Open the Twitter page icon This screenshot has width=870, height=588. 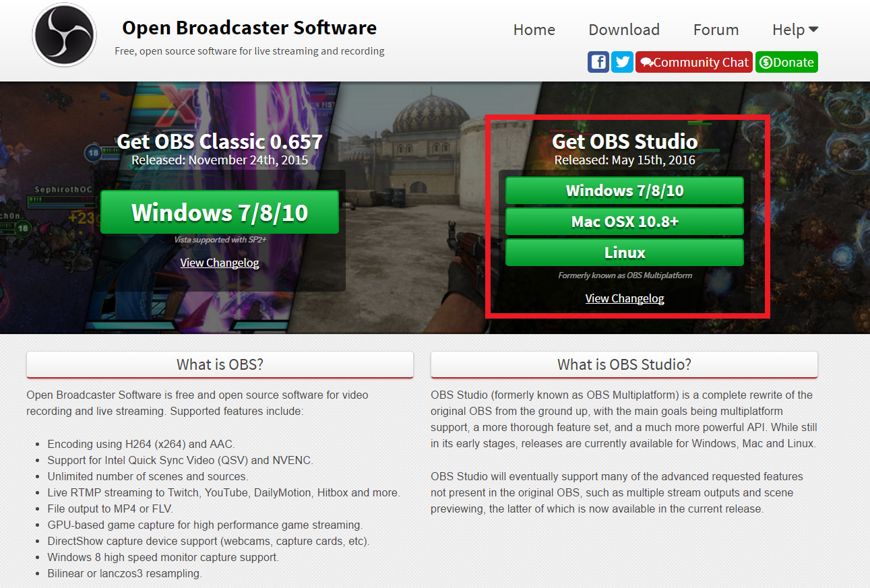click(x=622, y=62)
